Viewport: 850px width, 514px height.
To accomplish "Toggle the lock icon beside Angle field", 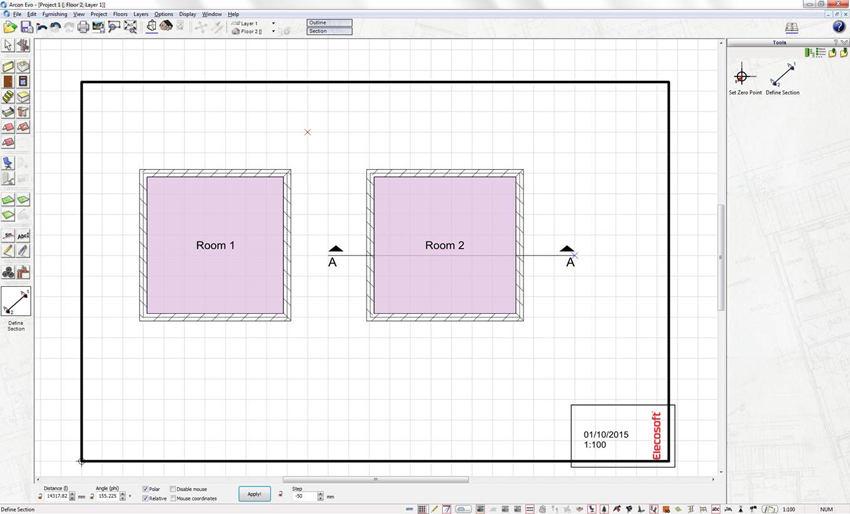I will click(92, 496).
